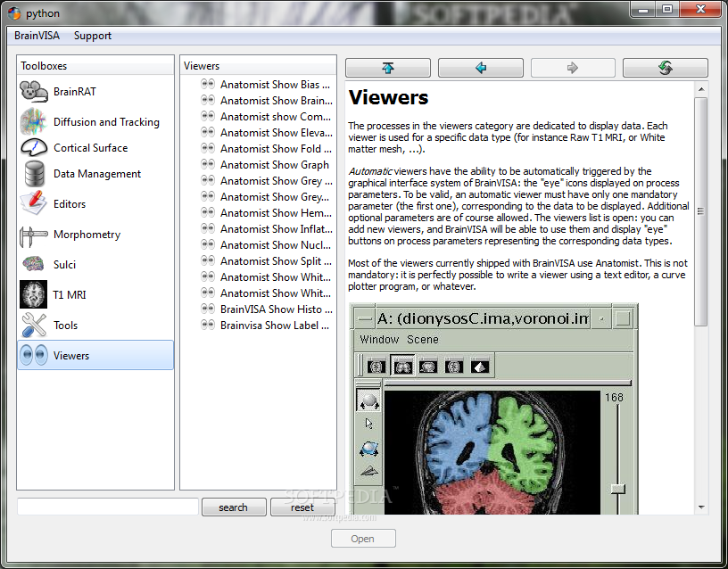The width and height of the screenshot is (728, 569).
Task: Click the eyes icon beside Brainvisa Show Label
Action: (208, 325)
